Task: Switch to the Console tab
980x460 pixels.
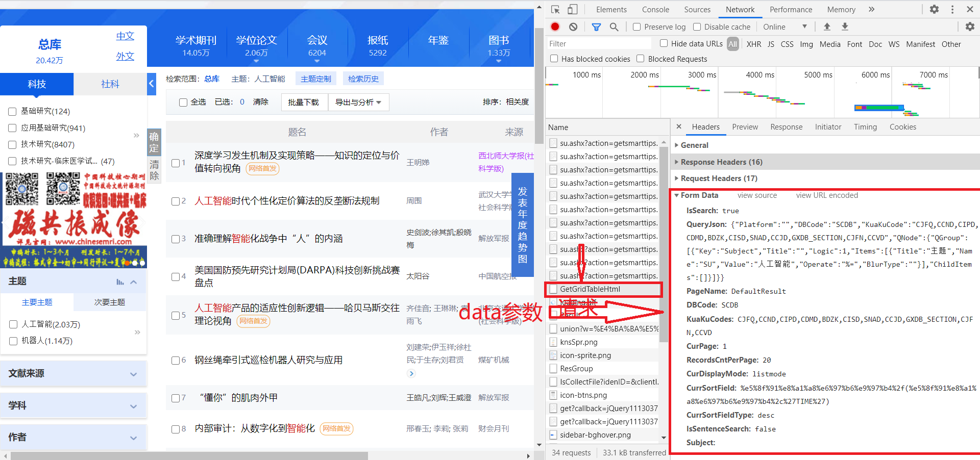Action: pyautogui.click(x=655, y=9)
